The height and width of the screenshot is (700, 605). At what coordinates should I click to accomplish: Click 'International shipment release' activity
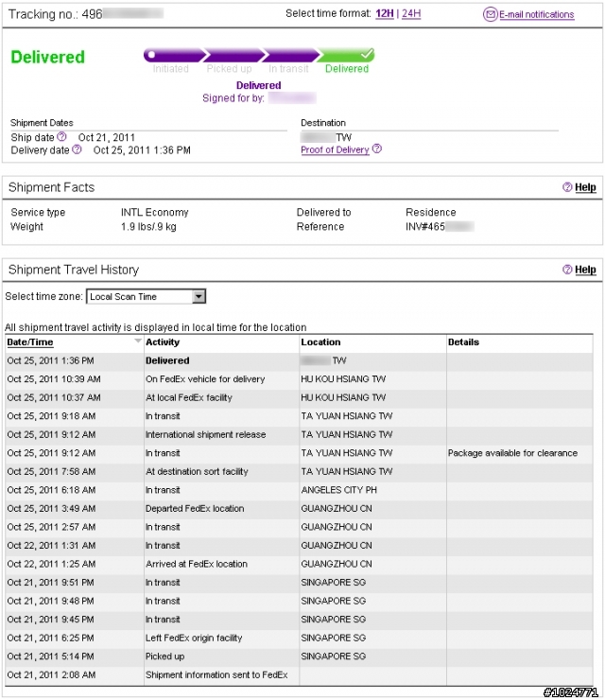point(206,434)
